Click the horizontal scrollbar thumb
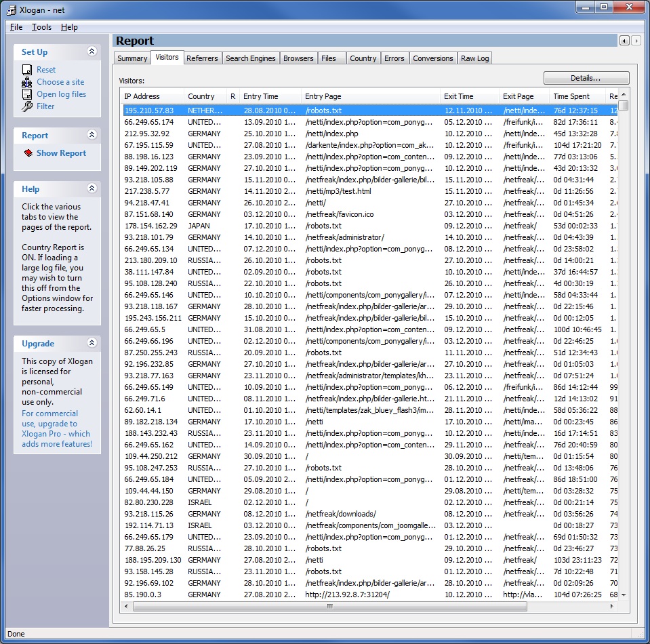This screenshot has height=644, width=650. pyautogui.click(x=330, y=606)
